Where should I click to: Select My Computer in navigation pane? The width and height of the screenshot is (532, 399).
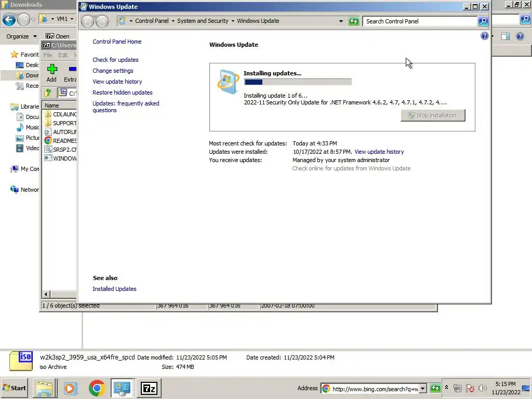tap(25, 169)
